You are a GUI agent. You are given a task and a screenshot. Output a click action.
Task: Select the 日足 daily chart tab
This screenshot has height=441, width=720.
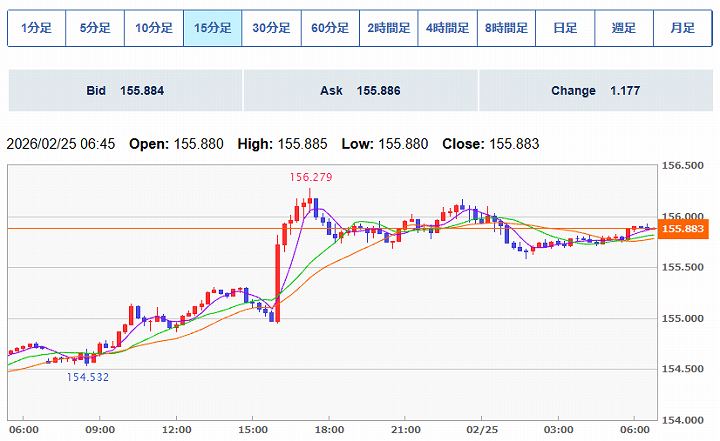click(x=565, y=28)
